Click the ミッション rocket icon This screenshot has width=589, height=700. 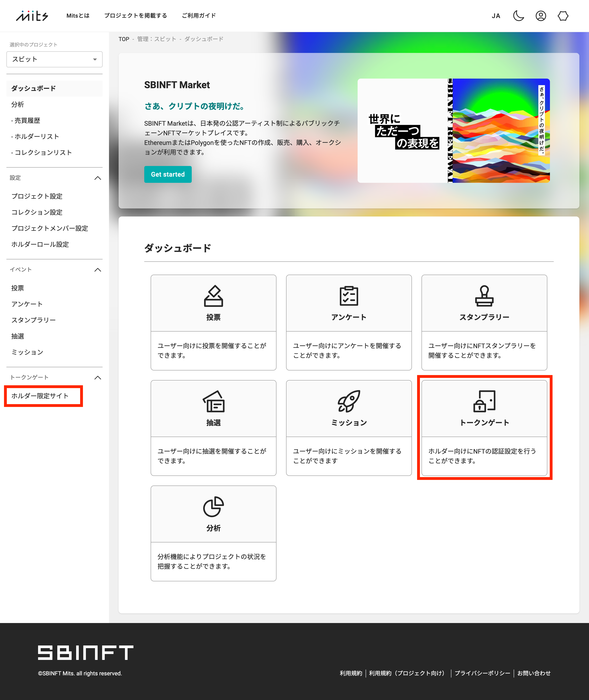coord(349,402)
